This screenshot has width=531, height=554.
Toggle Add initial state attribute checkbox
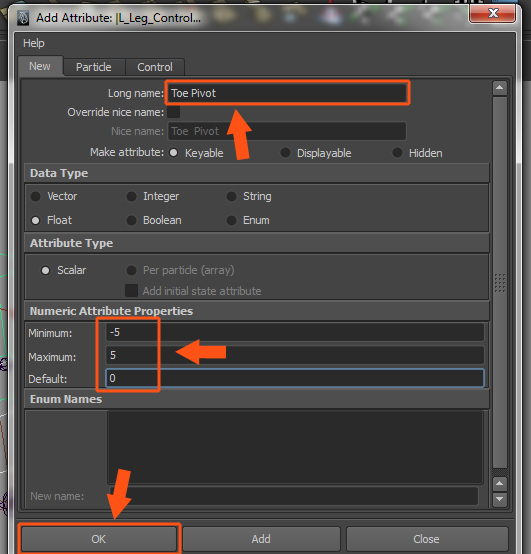(x=131, y=291)
